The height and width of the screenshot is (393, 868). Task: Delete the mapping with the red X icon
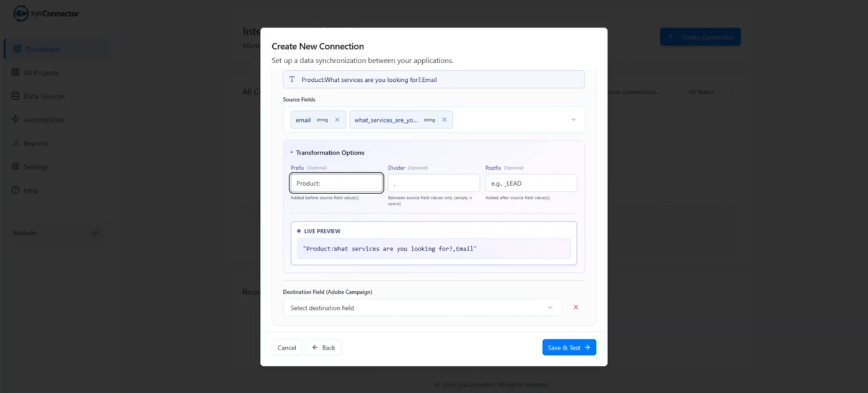(x=575, y=307)
